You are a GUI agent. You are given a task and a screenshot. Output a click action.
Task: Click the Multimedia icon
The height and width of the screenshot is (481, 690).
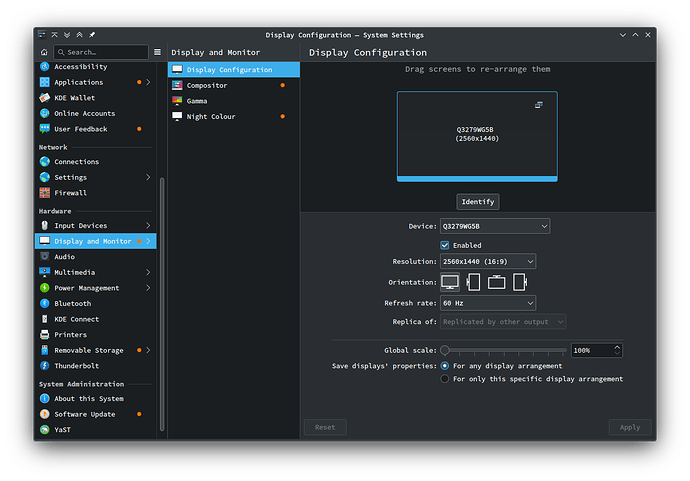tap(44, 272)
